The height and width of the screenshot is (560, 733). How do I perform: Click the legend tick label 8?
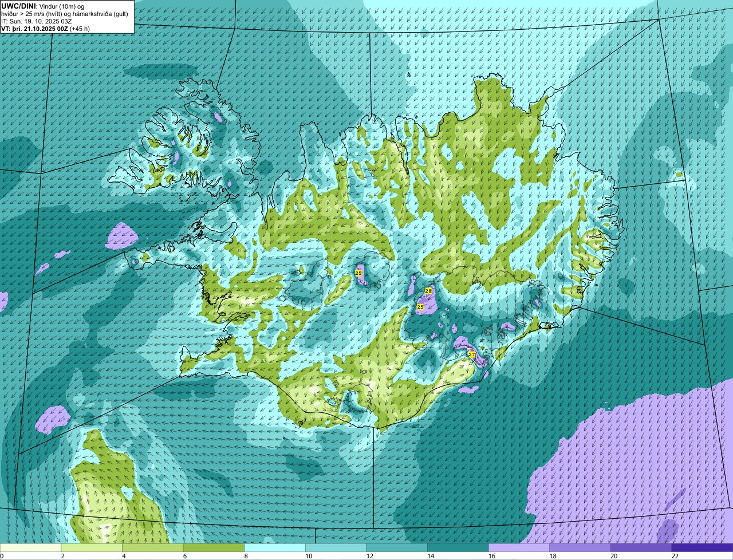246,556
